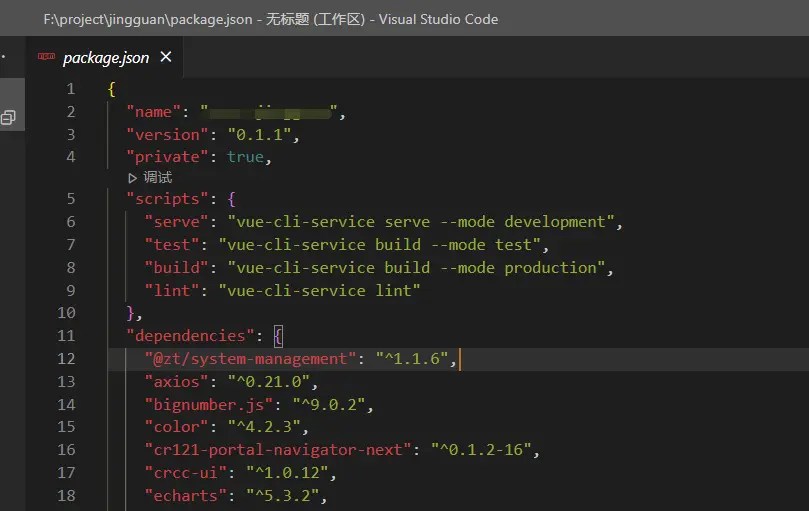
Task: Click line number 5 in the gutter
Action: (x=71, y=199)
